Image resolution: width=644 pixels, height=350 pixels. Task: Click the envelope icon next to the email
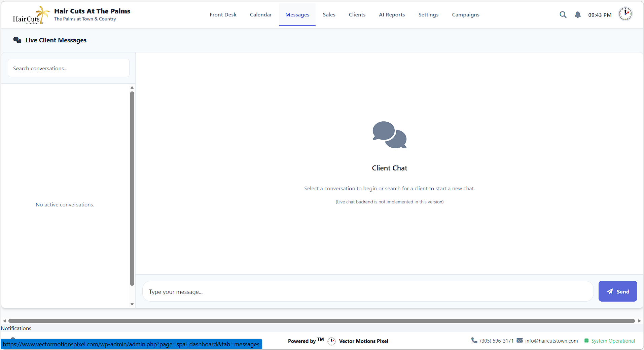point(519,341)
